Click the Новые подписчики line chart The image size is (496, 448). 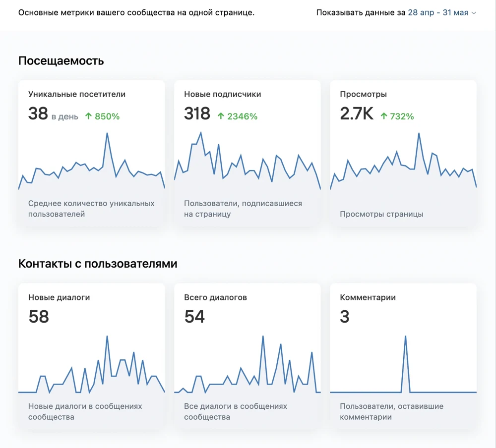point(248,161)
